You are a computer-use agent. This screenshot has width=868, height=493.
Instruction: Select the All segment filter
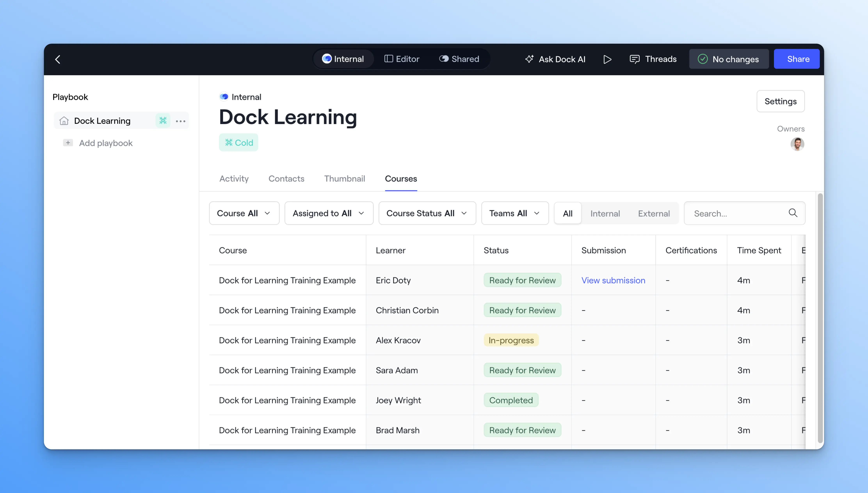568,213
